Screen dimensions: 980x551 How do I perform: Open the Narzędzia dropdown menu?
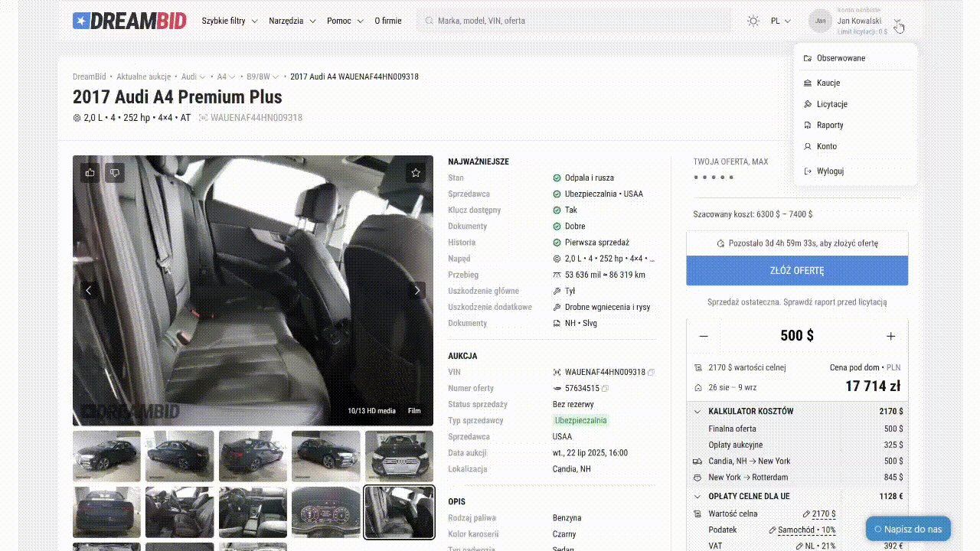click(x=292, y=21)
